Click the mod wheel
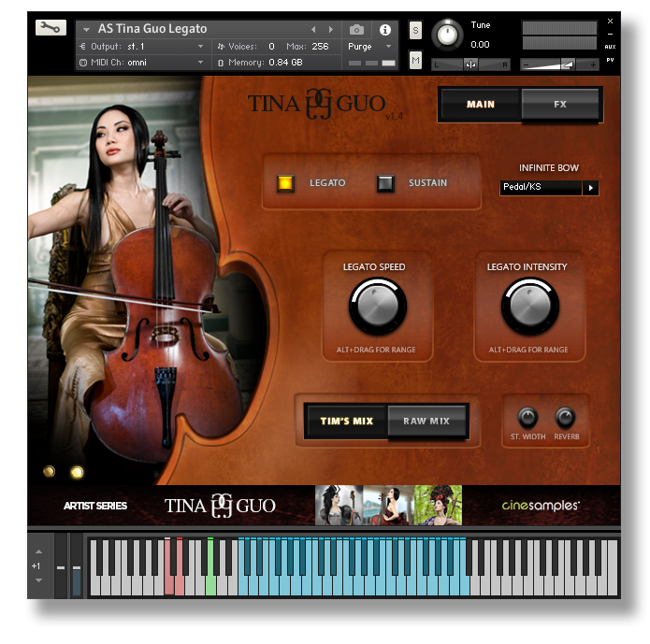Image resolution: width=650 pixels, height=644 pixels. [77, 566]
